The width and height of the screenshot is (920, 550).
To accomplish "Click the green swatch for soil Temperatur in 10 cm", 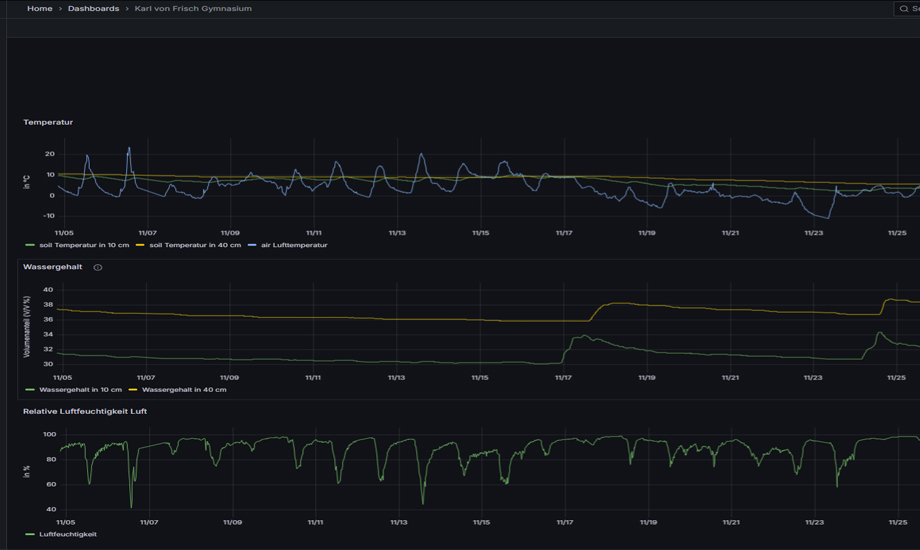I will pyautogui.click(x=30, y=245).
